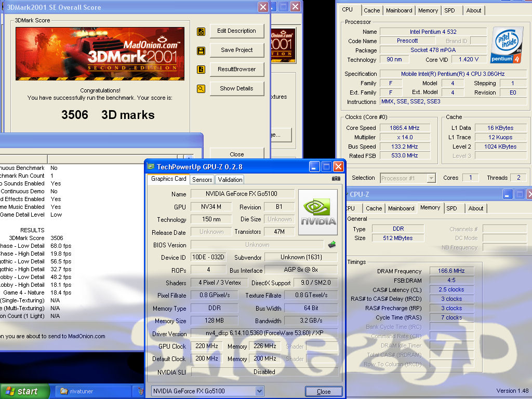Click CAS# Latency value 2.5 clocks
Image resolution: width=532 pixels, height=399 pixels.
pos(451,289)
